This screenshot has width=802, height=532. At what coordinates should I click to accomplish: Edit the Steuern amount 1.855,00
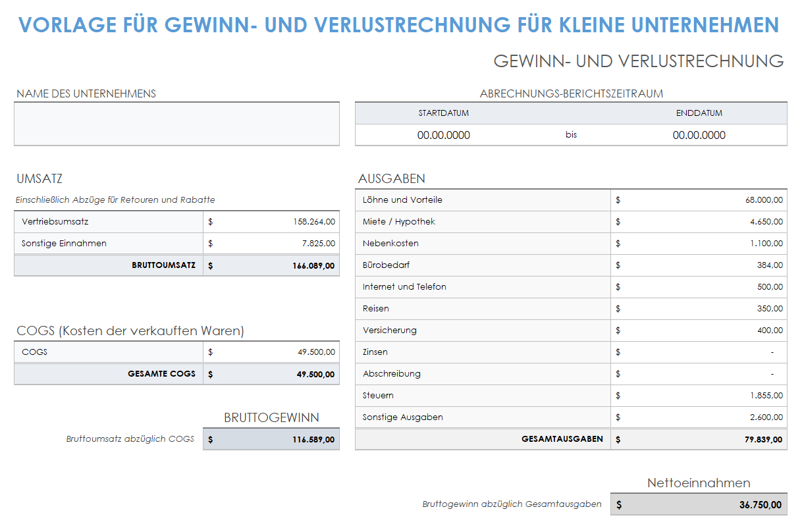(699, 395)
